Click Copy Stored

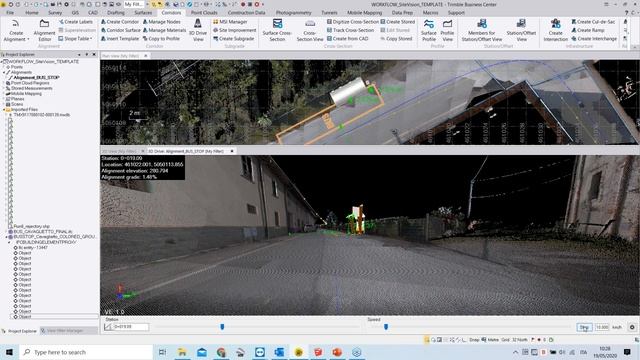pos(396,38)
